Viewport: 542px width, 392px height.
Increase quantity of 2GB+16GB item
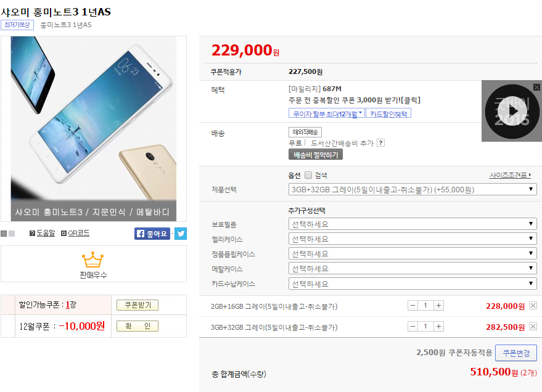click(438, 305)
